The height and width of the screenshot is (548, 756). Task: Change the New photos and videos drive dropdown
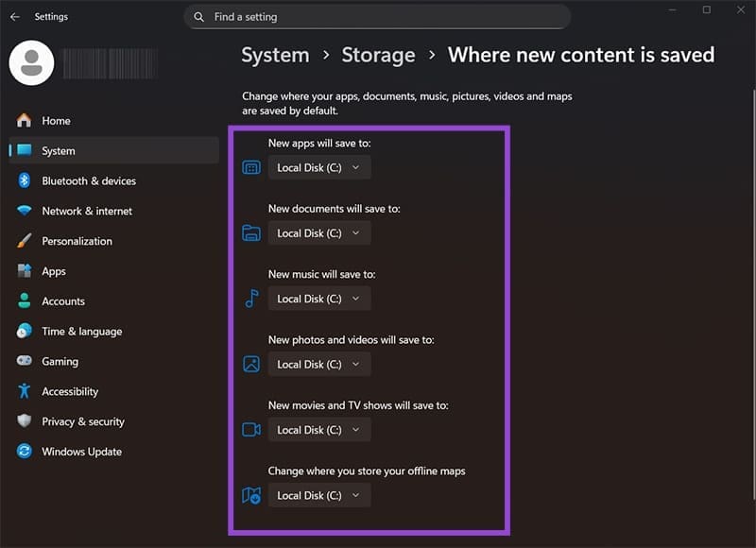[319, 365]
